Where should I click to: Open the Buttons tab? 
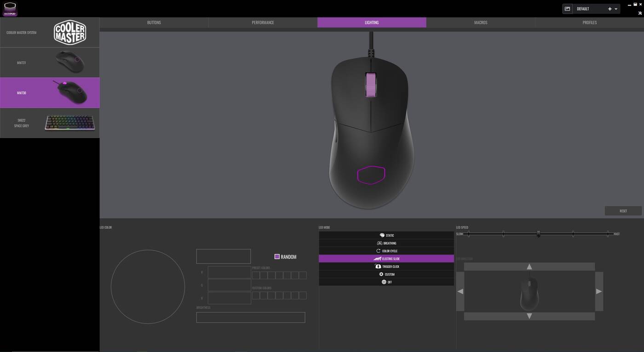[154, 23]
